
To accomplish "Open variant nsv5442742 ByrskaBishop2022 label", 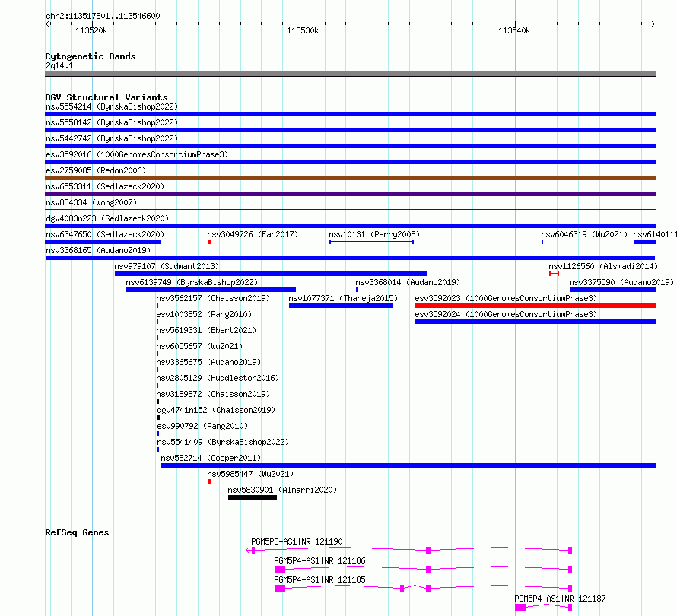I will 112,138.
